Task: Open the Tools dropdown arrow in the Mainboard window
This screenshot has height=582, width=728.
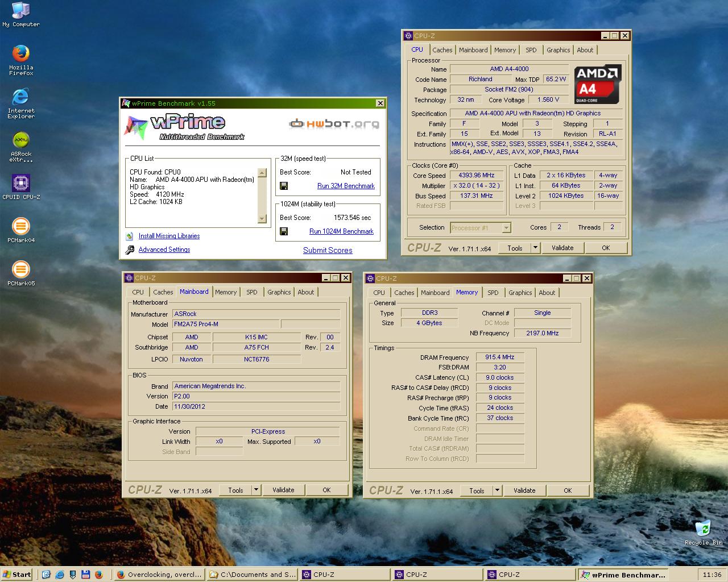Action: coord(256,490)
